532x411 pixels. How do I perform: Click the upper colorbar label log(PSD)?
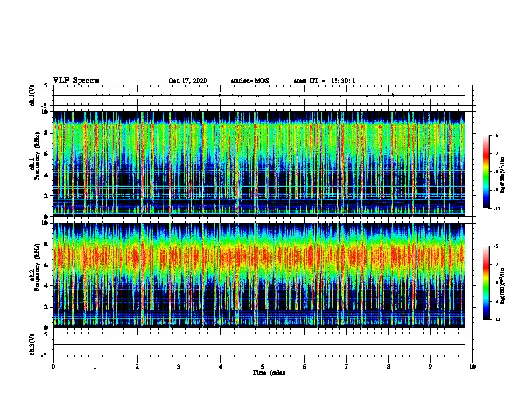pyautogui.click(x=503, y=175)
